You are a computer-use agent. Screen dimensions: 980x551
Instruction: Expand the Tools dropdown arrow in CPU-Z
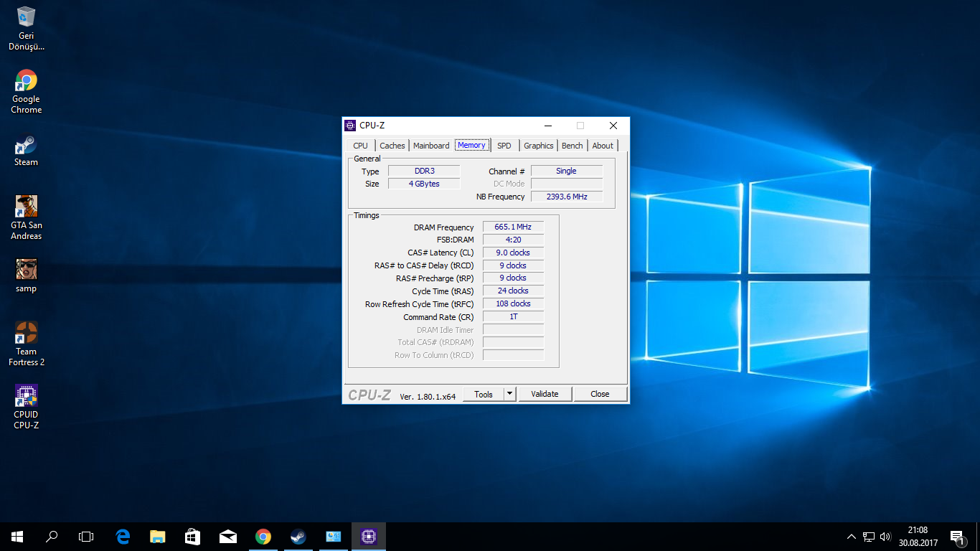509,394
